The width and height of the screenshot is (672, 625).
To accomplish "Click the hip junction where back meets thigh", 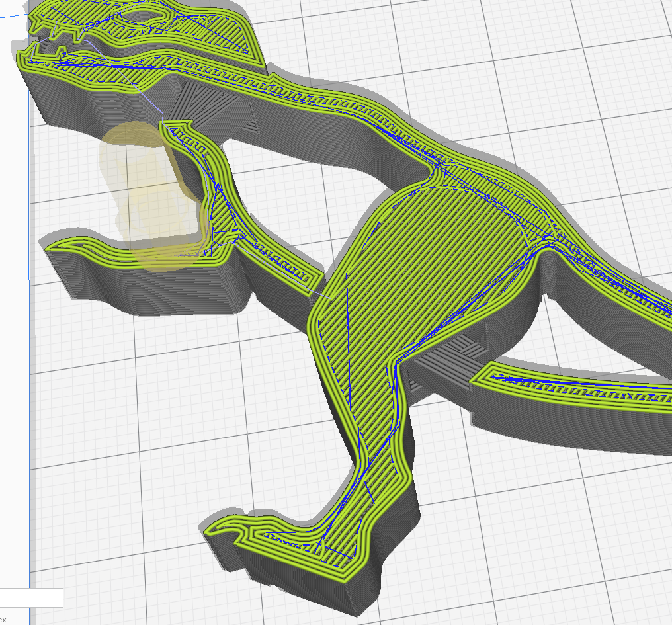I will (437, 175).
